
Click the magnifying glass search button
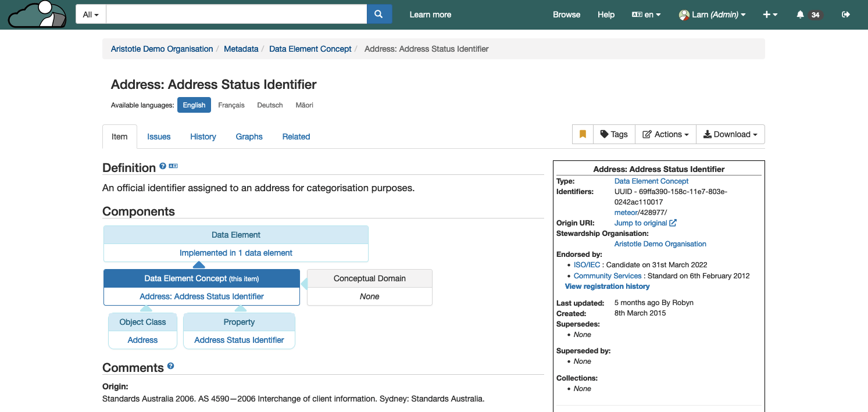(x=379, y=15)
